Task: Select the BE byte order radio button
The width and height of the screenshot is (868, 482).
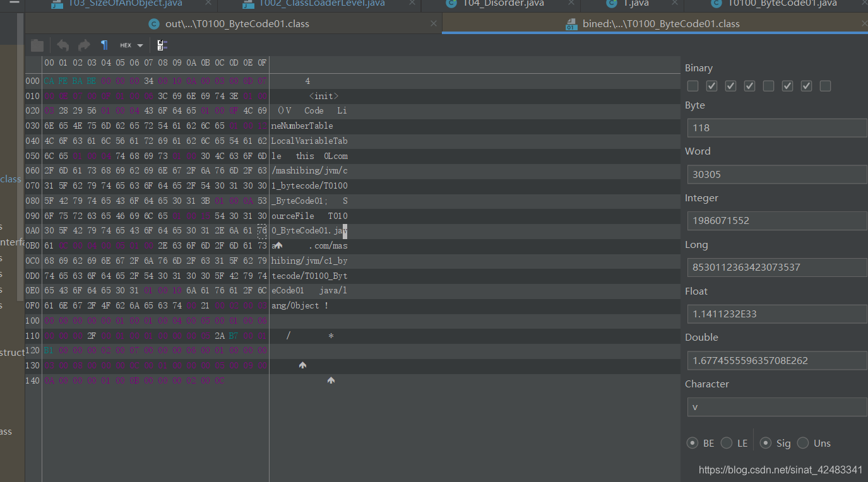Action: click(693, 443)
